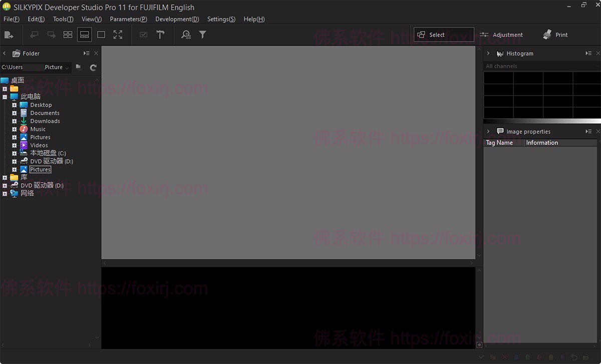Image resolution: width=601 pixels, height=364 pixels.
Task: Refresh the folder tree
Action: point(93,67)
